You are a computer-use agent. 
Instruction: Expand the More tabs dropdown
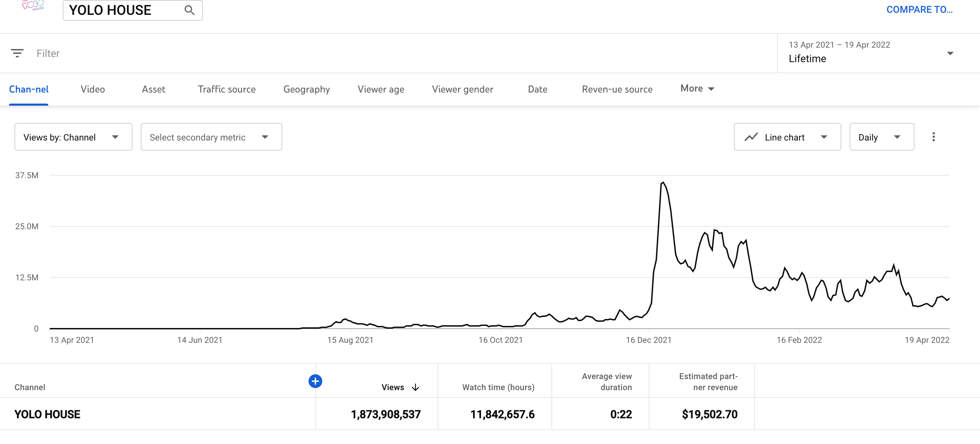point(697,88)
